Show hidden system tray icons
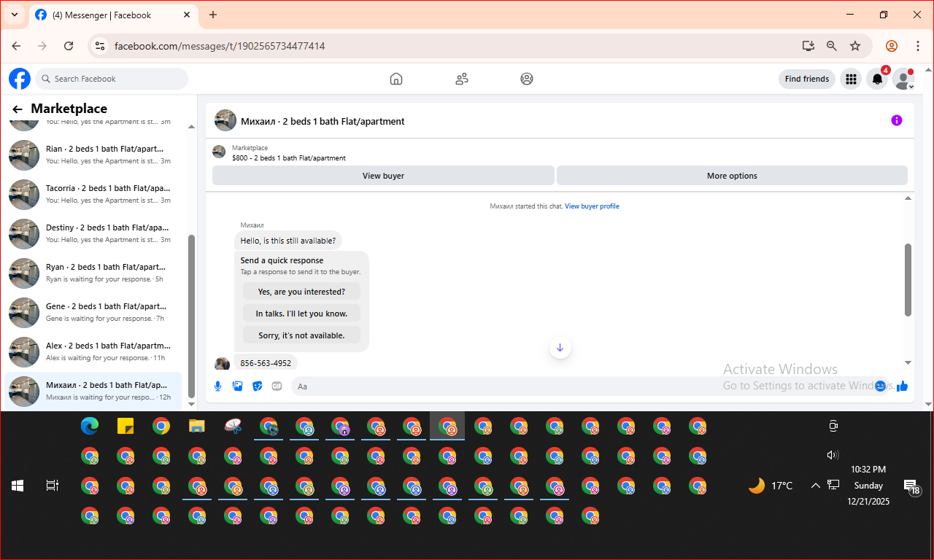 (x=816, y=486)
